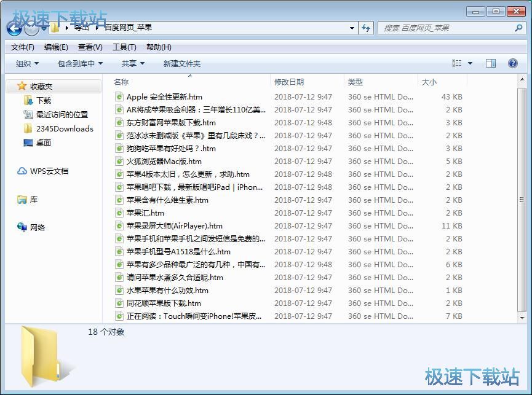Click the file icon of 火狐浏览器Mac版.htm
The width and height of the screenshot is (532, 395).
pyautogui.click(x=119, y=161)
